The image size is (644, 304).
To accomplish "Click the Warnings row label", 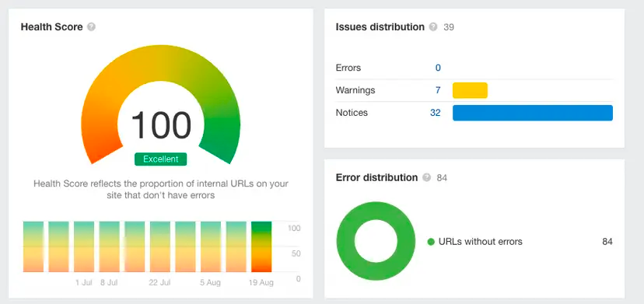I will (x=355, y=90).
